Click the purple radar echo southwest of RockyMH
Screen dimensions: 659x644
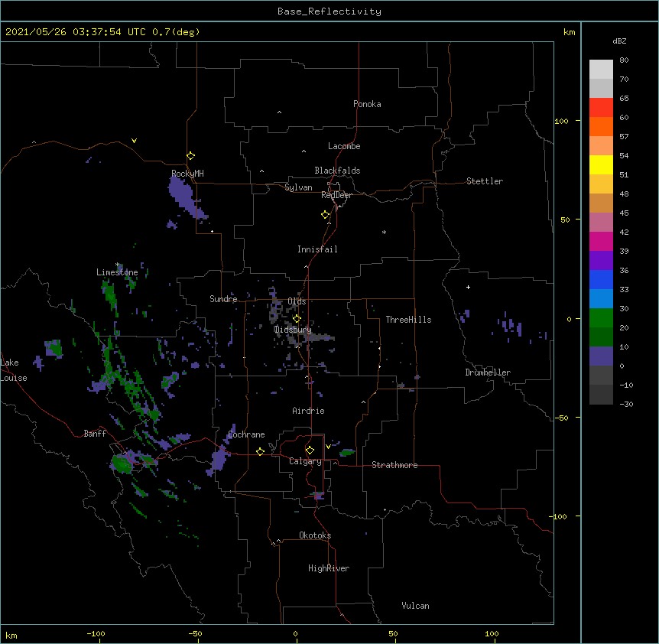185,197
